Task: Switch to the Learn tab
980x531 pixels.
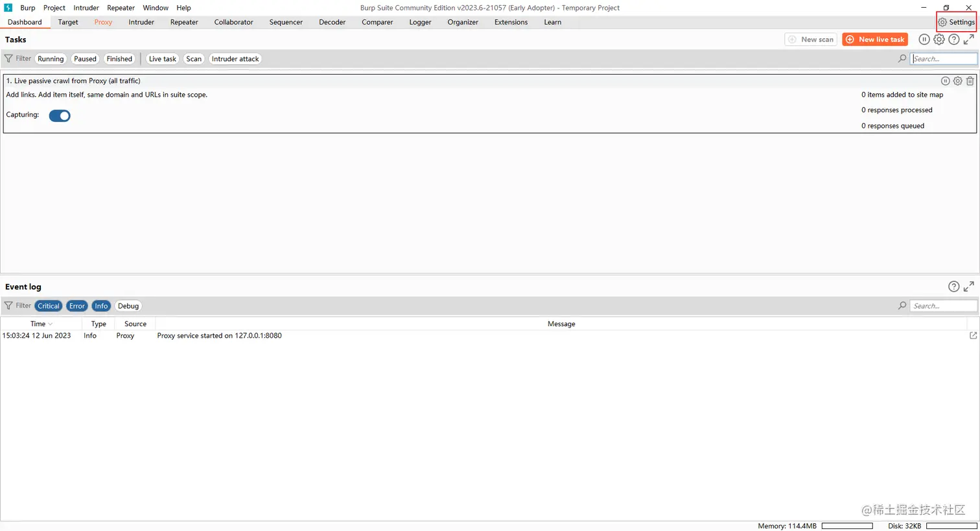Action: (x=553, y=22)
